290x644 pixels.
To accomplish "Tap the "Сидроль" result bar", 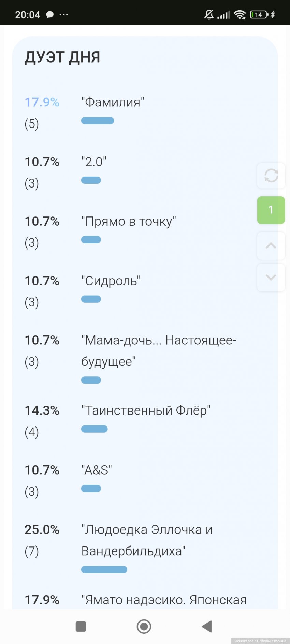I will pos(91,299).
